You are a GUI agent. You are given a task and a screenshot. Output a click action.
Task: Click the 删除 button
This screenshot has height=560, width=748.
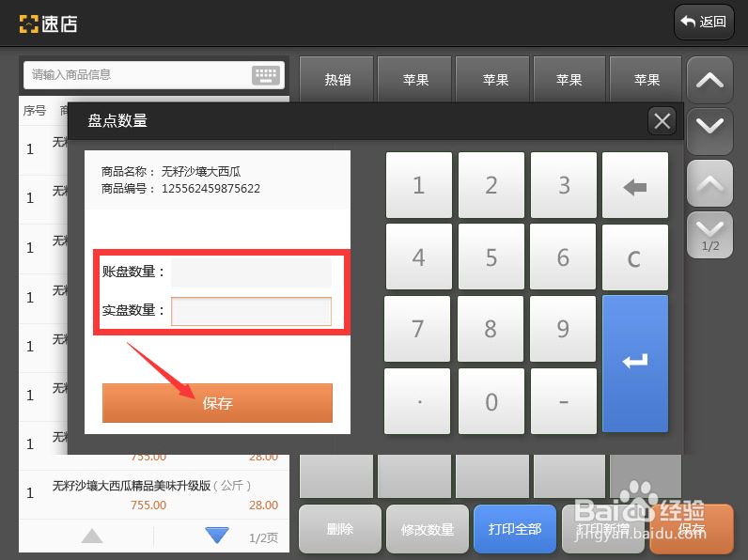340,529
